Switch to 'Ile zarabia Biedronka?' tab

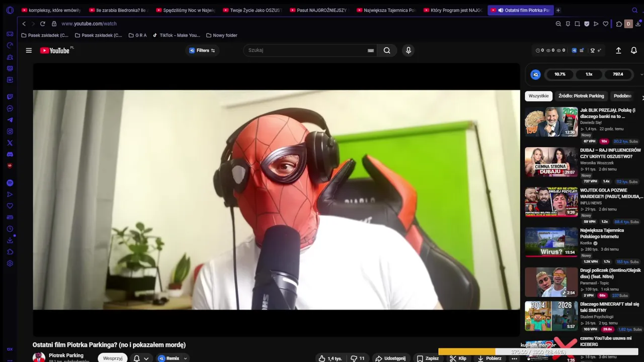(117, 10)
